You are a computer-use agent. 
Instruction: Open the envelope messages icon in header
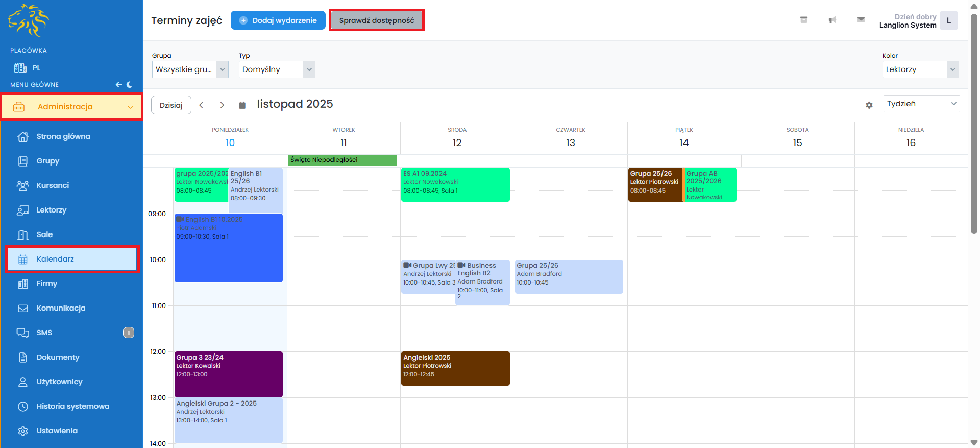pos(861,20)
